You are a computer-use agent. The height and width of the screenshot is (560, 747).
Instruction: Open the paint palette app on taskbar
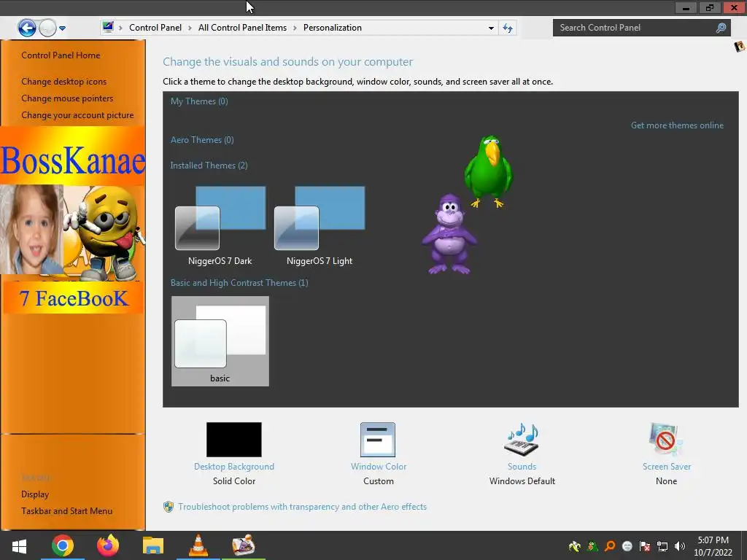(x=244, y=545)
